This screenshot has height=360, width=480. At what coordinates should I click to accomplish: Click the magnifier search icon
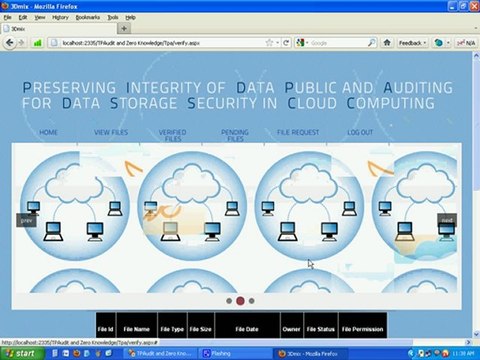(x=371, y=43)
